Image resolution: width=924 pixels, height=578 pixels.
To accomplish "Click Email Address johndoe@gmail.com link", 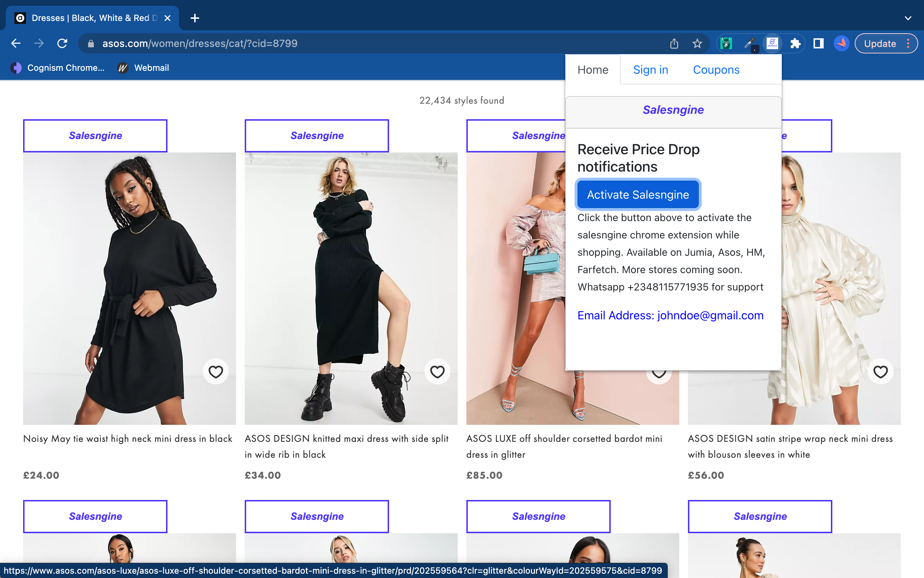I will point(670,315).
